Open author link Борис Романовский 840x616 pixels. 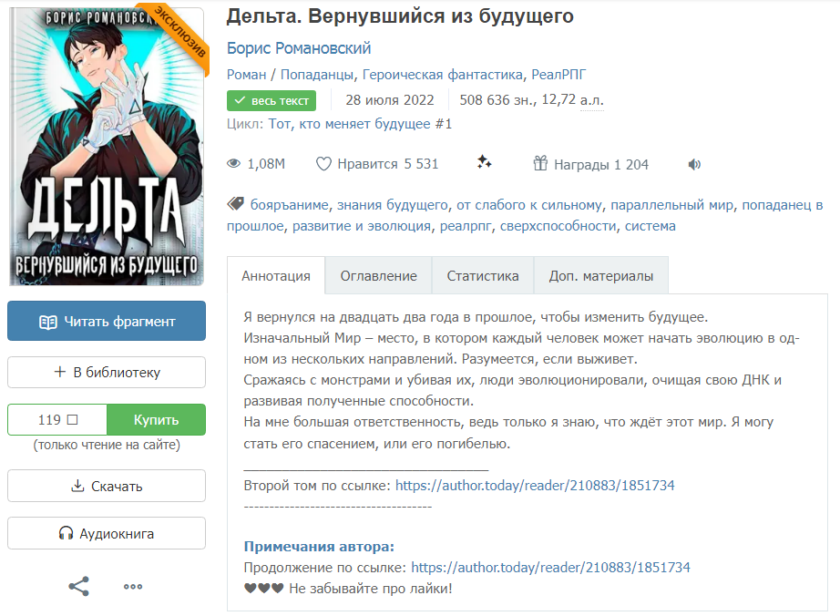pos(299,48)
